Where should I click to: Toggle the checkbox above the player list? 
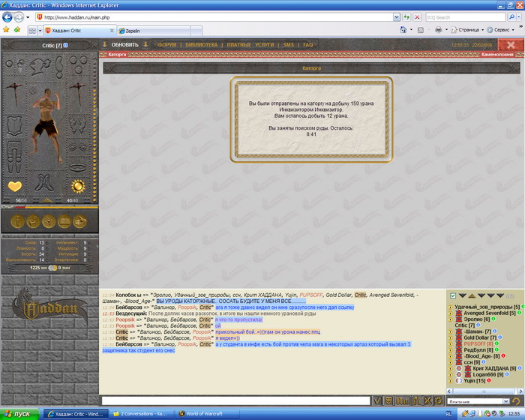coord(452,295)
